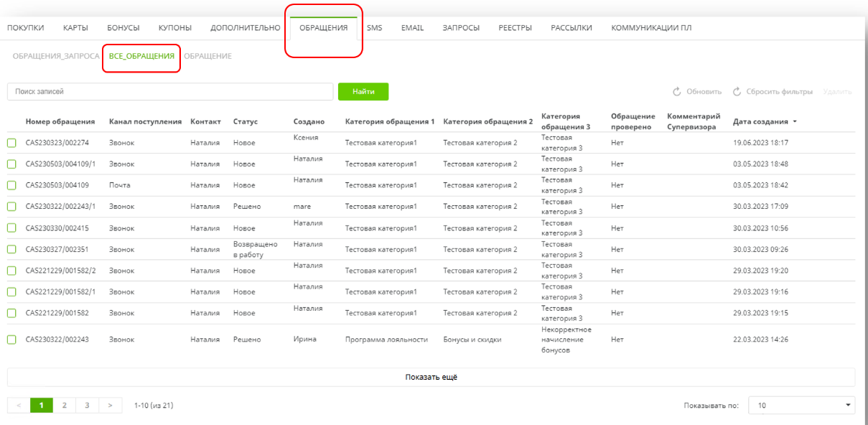This screenshot has height=425, width=868.
Task: Check the box for CAS230322/002243 row
Action: click(x=11, y=340)
